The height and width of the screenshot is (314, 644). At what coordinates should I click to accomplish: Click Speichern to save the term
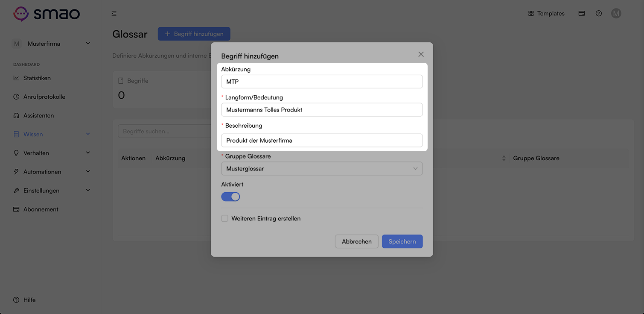(x=402, y=241)
